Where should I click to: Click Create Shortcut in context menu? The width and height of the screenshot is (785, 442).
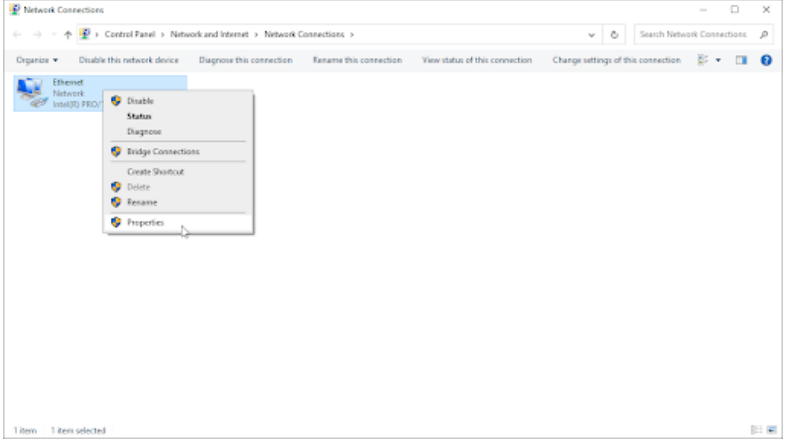(x=155, y=171)
